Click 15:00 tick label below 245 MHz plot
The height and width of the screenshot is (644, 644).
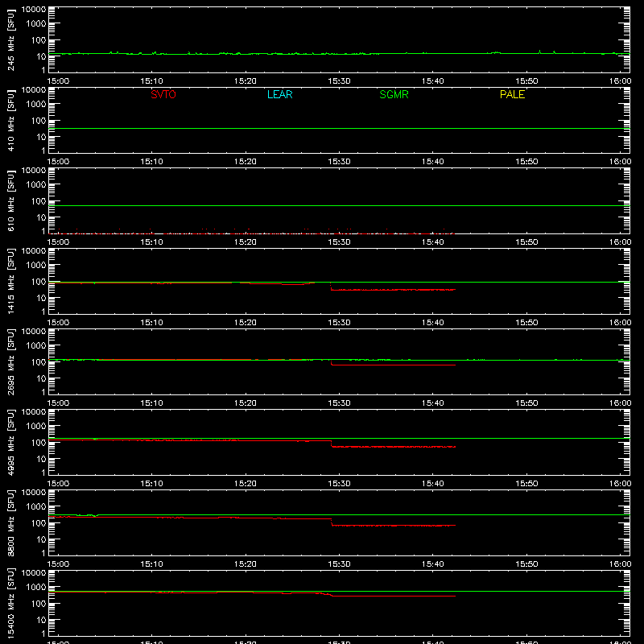[x=58, y=81]
